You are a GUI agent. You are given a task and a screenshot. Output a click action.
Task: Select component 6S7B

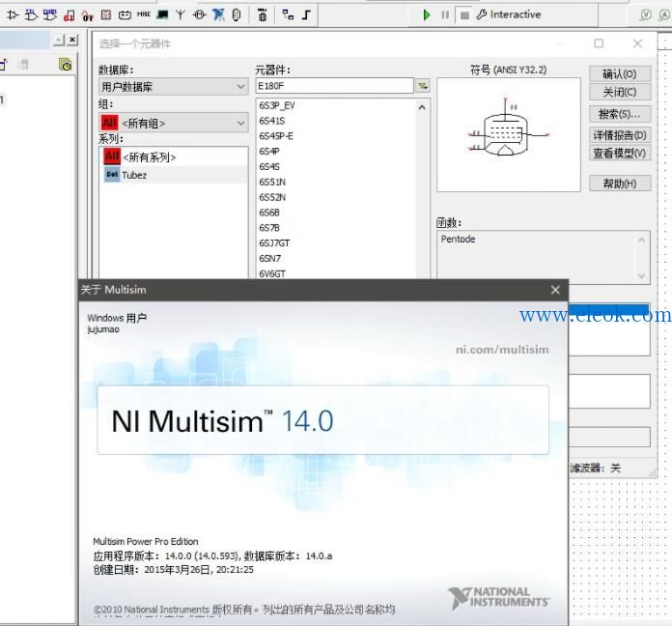tap(269, 228)
